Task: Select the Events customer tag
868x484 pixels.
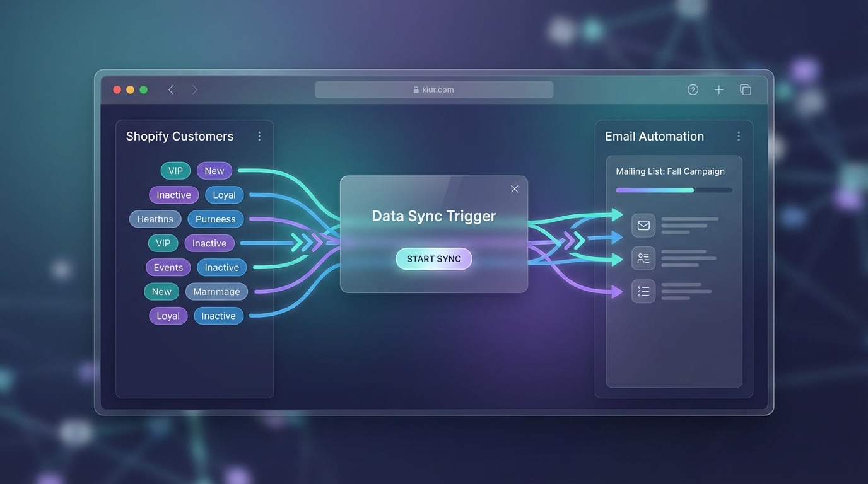Action: [x=168, y=267]
